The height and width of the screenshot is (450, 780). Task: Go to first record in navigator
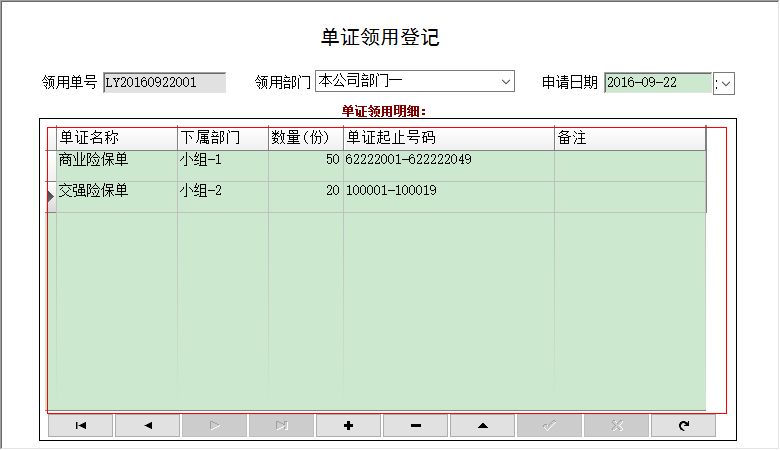(x=81, y=426)
